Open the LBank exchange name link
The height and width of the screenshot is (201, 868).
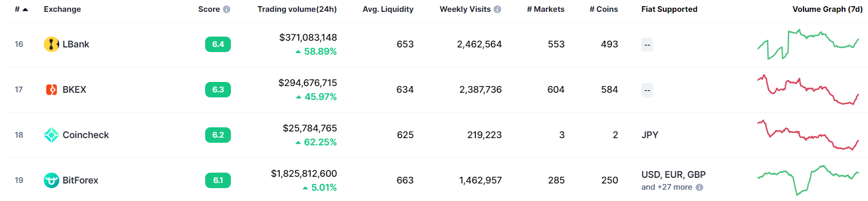pos(76,44)
